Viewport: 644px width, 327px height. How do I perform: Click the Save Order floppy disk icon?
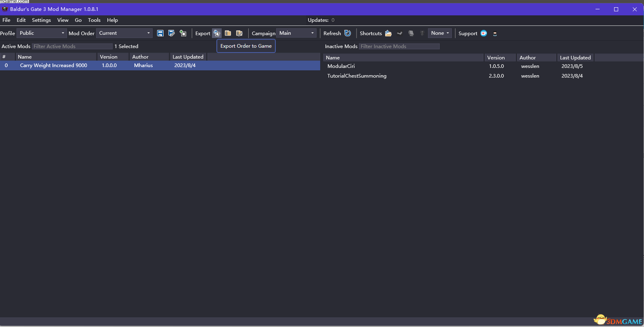(x=160, y=33)
